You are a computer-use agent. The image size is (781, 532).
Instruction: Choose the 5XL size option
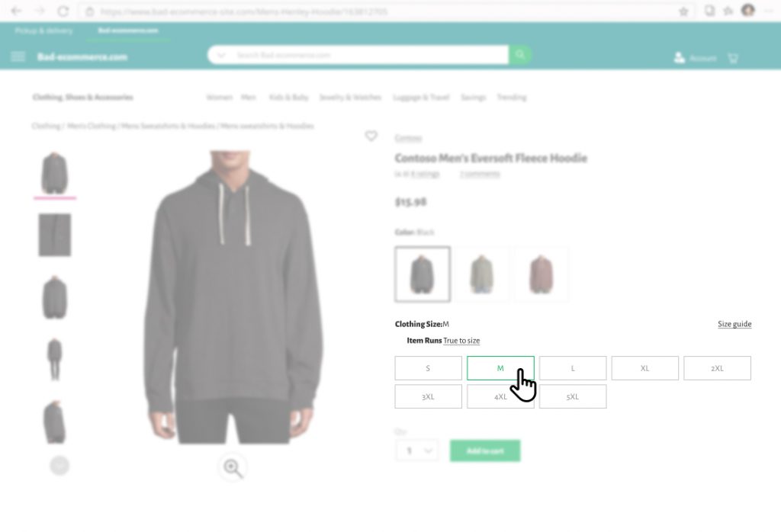pyautogui.click(x=573, y=396)
